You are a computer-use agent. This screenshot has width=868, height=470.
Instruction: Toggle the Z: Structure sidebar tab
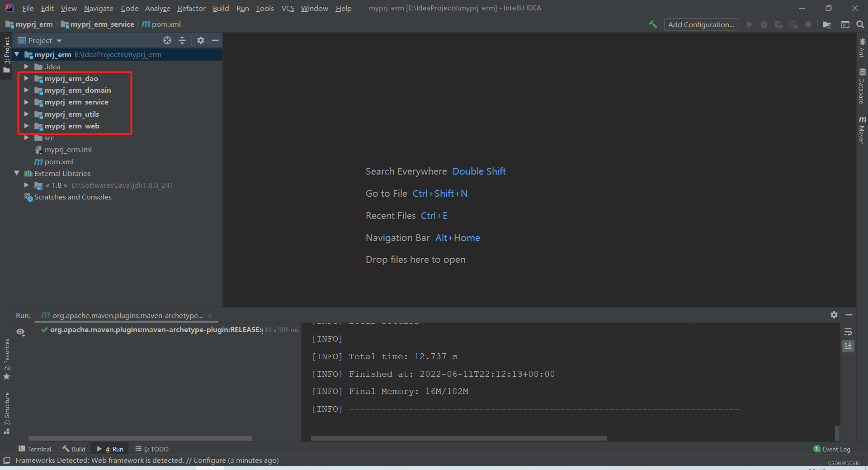6,413
